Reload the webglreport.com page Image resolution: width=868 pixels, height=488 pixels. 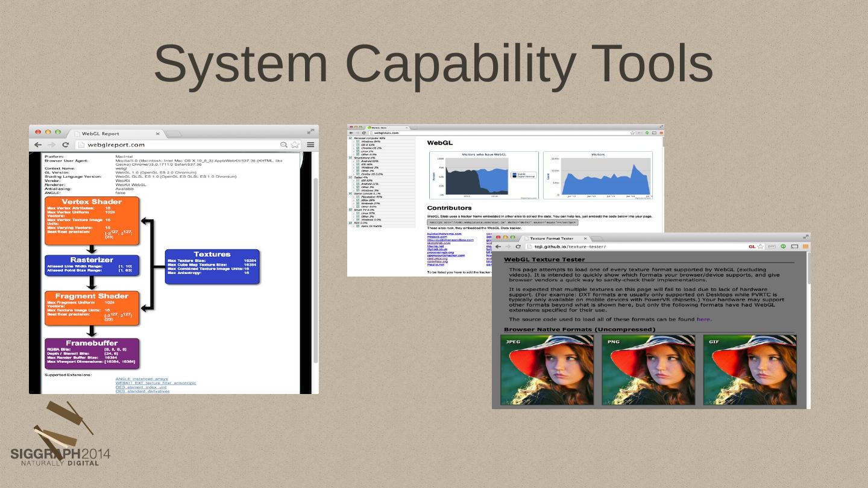[x=65, y=145]
